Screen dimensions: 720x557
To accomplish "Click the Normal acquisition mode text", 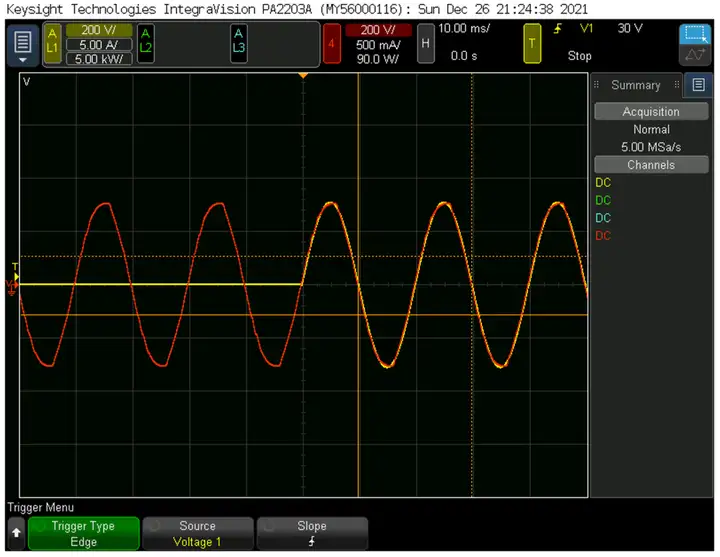I will (651, 129).
